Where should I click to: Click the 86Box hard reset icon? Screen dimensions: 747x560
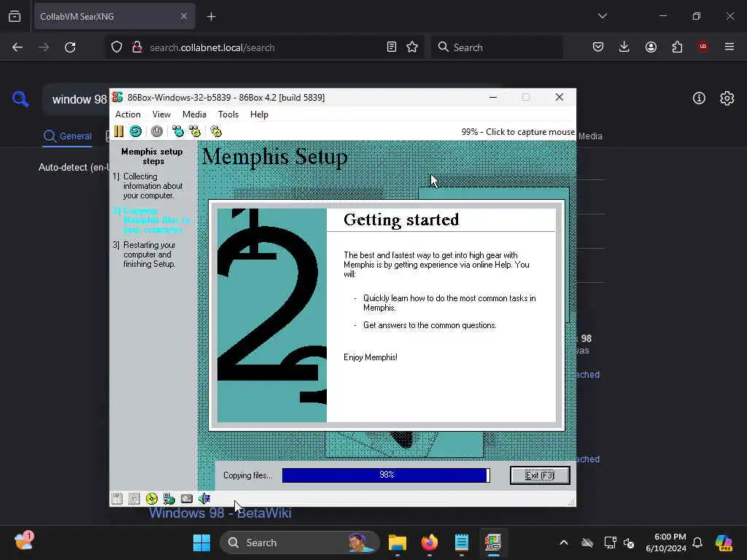coord(136,131)
